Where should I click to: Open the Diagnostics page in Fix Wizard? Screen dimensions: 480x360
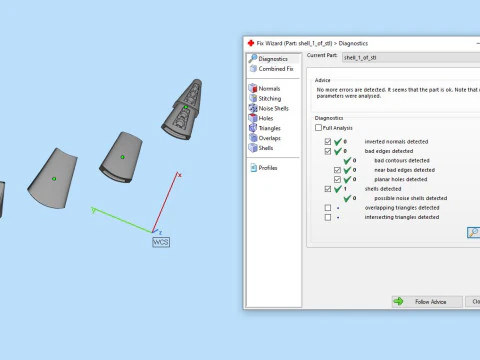coord(273,59)
